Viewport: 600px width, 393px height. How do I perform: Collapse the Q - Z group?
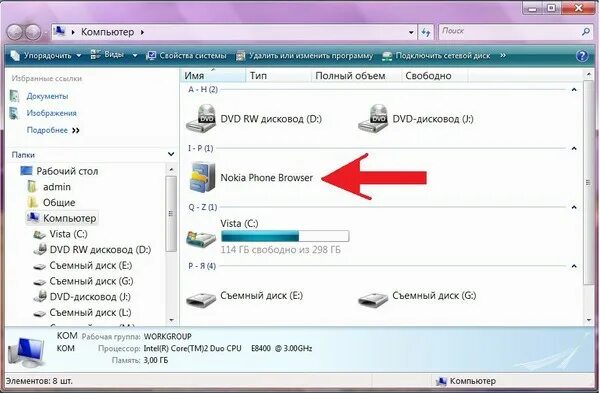574,207
